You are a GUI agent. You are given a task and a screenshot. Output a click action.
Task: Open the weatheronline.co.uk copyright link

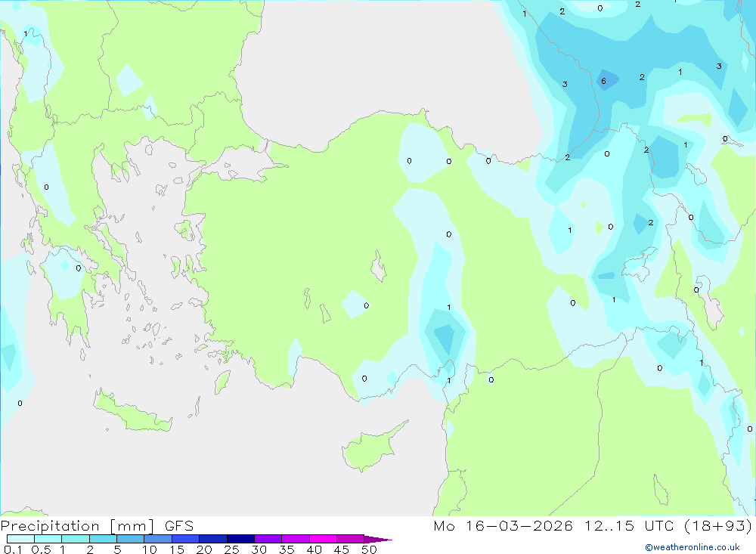click(692, 547)
